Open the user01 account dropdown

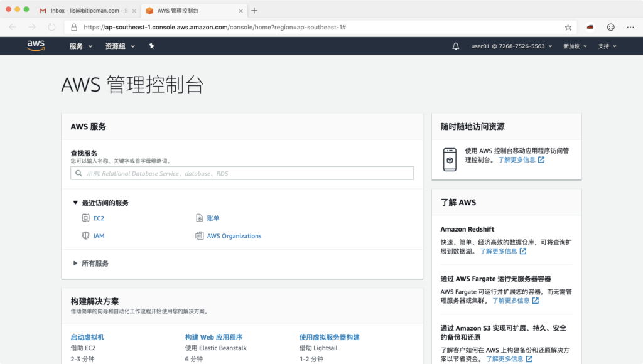coord(512,46)
